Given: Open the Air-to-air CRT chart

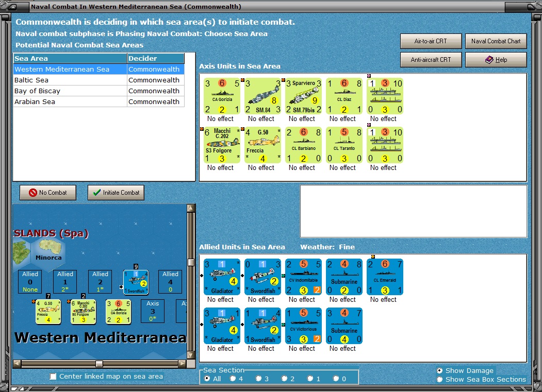Looking at the screenshot, I should click(x=431, y=41).
